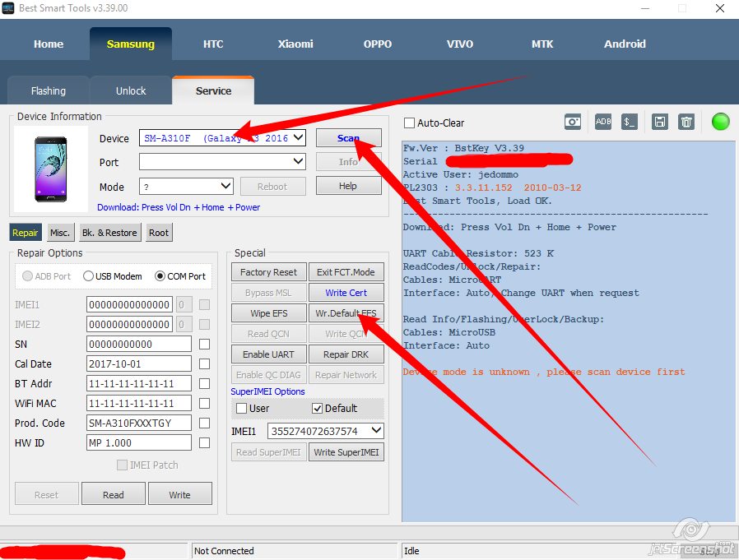Click the SuperIMEI Options link
Screen dimensions: 739x560
pyautogui.click(x=267, y=391)
